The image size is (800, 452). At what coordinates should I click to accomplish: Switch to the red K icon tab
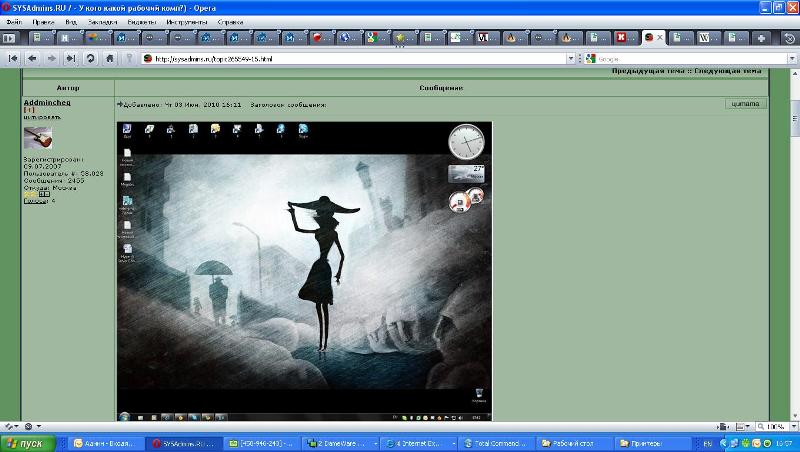626,38
